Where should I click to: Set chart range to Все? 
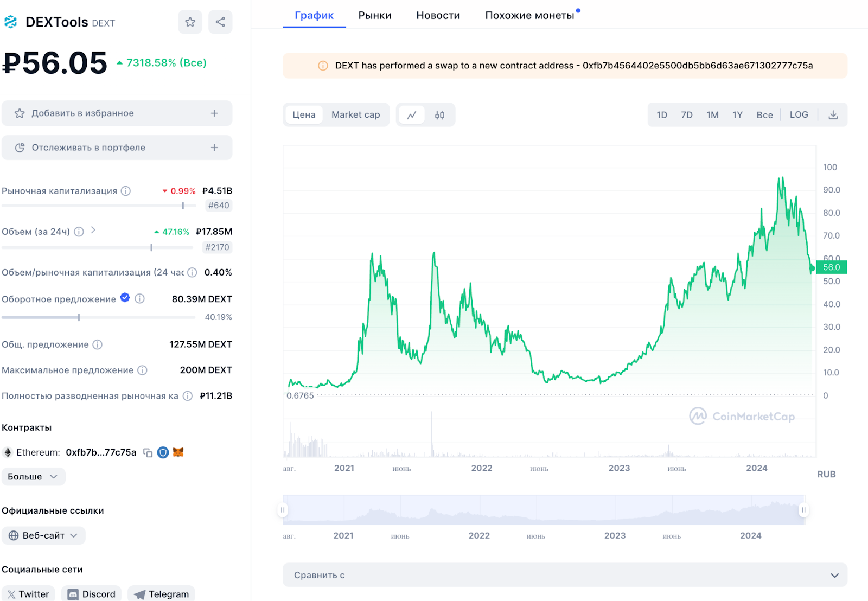click(x=765, y=115)
